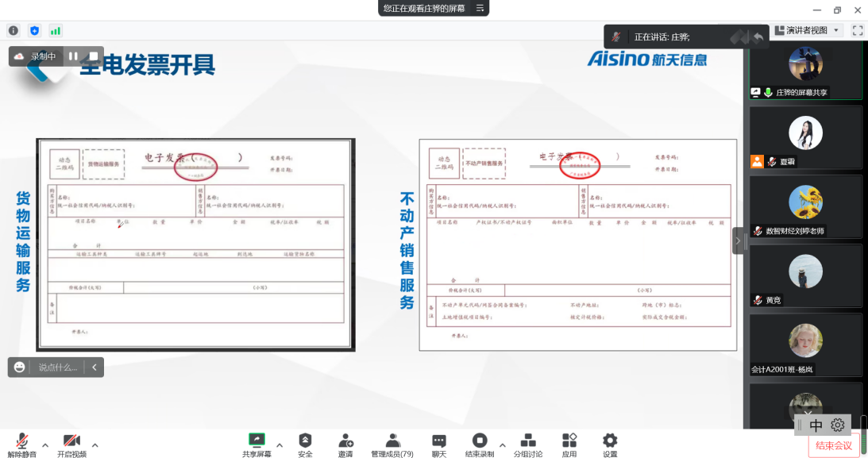This screenshot has width=868, height=458.
Task: Check the green network signal icon
Action: pyautogui.click(x=56, y=31)
